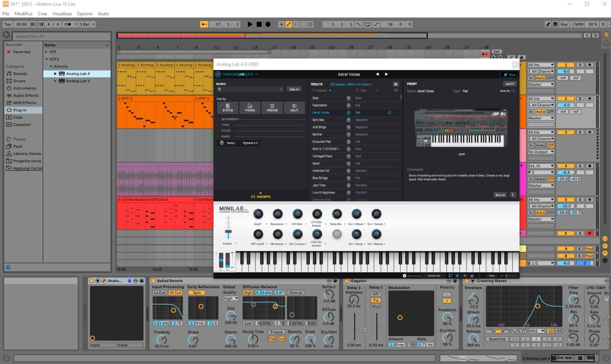Screen dimensions: 611x364
Task: Open the File menu
Action: (6, 14)
